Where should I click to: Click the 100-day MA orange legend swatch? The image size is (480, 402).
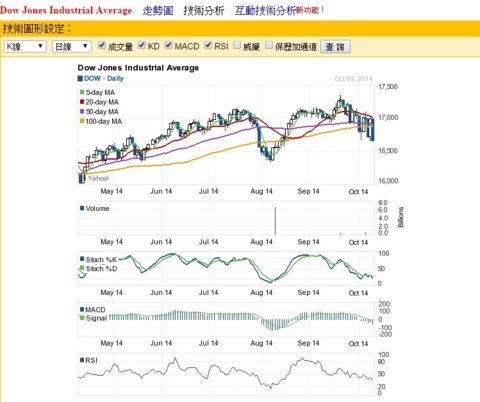82,121
